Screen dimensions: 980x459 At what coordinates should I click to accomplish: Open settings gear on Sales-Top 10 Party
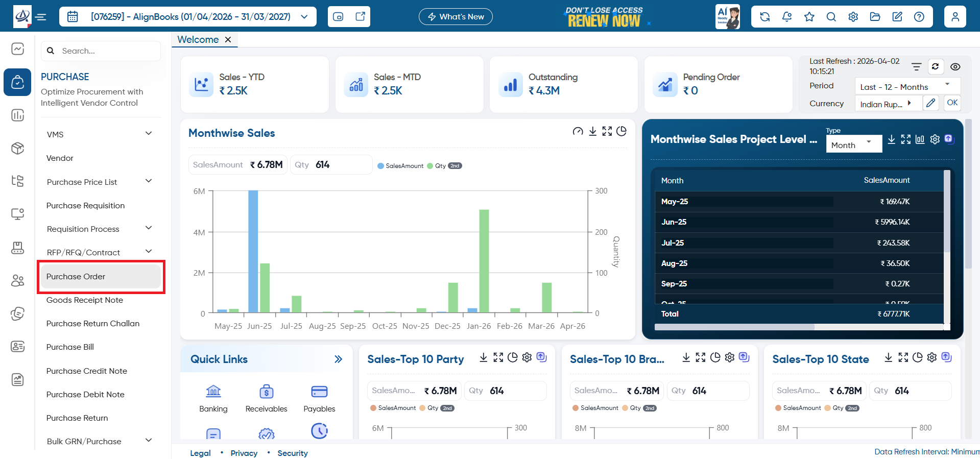[527, 357]
